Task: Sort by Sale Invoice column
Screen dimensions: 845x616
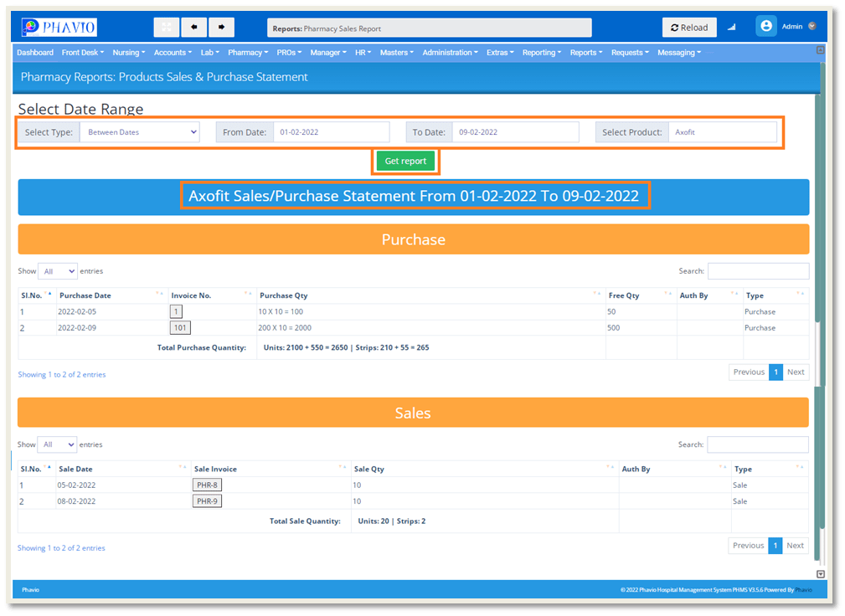Action: click(271, 469)
